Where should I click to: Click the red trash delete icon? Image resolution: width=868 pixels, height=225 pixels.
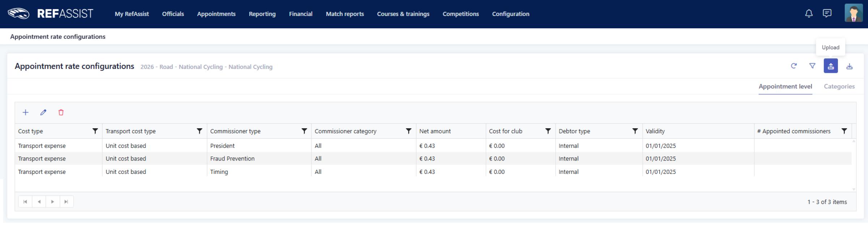coord(61,112)
